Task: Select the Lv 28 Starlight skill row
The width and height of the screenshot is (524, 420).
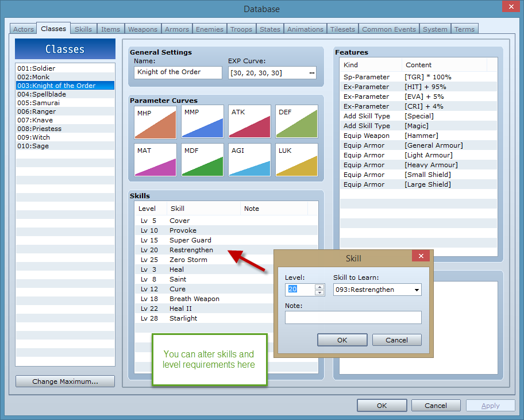Action: [204, 318]
